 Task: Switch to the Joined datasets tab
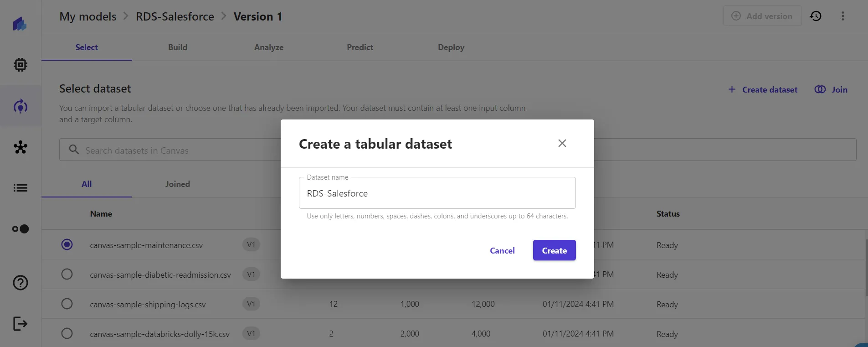pyautogui.click(x=177, y=184)
